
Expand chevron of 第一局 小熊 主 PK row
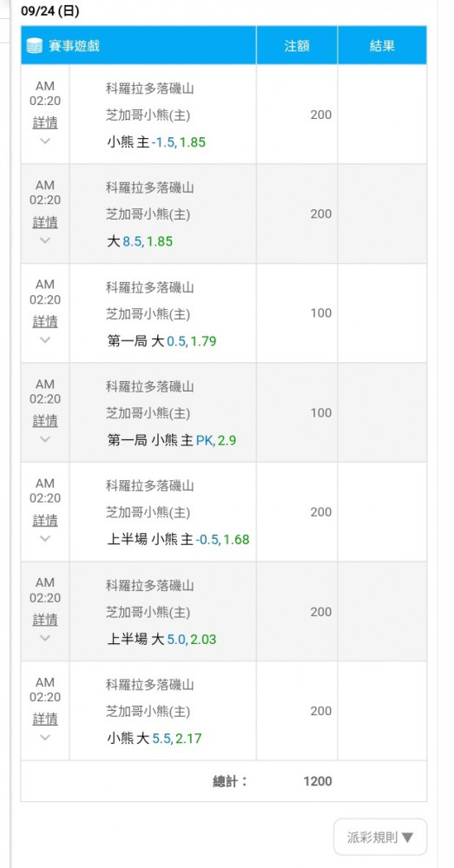click(45, 439)
